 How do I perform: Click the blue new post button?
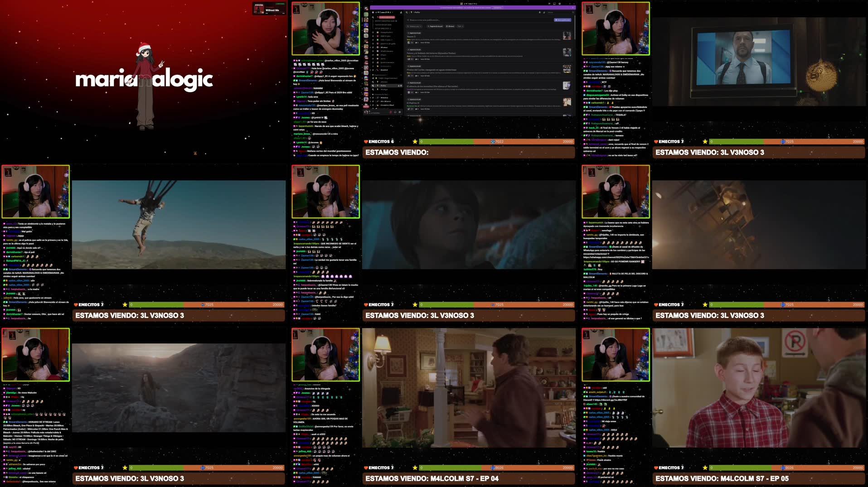coord(563,20)
